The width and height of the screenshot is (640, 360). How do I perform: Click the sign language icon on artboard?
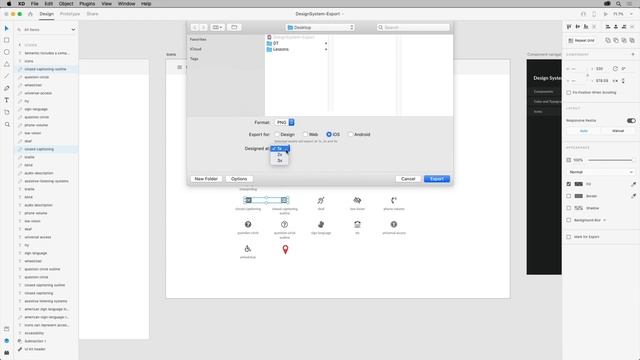click(321, 224)
